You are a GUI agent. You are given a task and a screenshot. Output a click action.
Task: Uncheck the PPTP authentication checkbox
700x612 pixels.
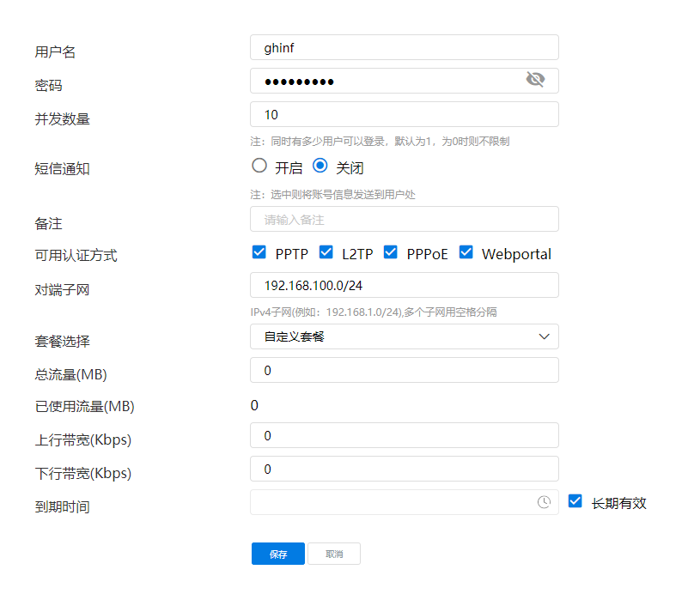pyautogui.click(x=259, y=252)
